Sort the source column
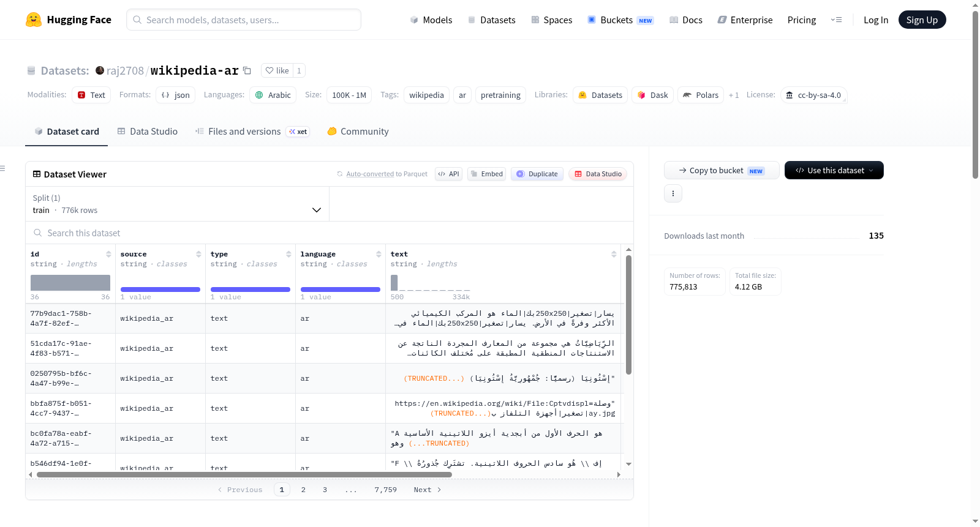The image size is (980, 527). (x=198, y=254)
